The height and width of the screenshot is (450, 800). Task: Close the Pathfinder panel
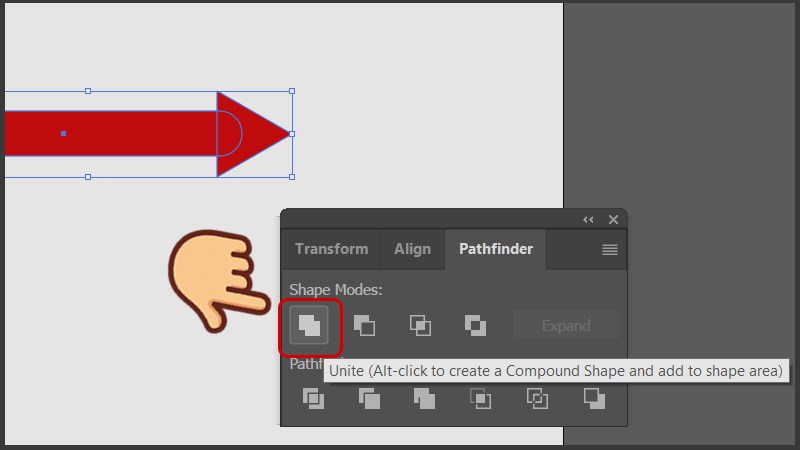pyautogui.click(x=613, y=219)
